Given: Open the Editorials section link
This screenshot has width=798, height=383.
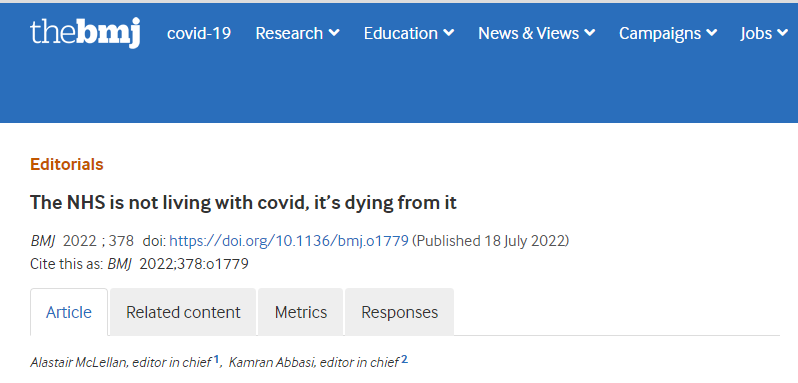Looking at the screenshot, I should click(x=67, y=164).
